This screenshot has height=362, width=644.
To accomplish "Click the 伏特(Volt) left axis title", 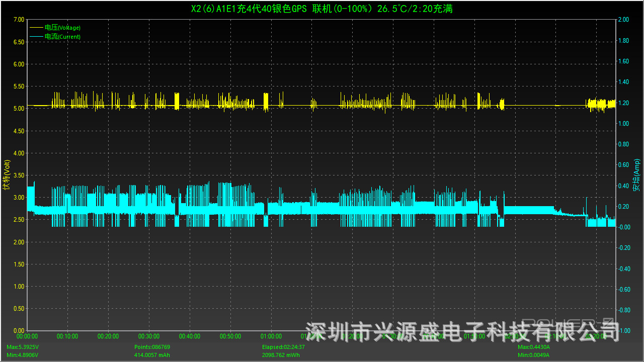I will pos(6,175).
